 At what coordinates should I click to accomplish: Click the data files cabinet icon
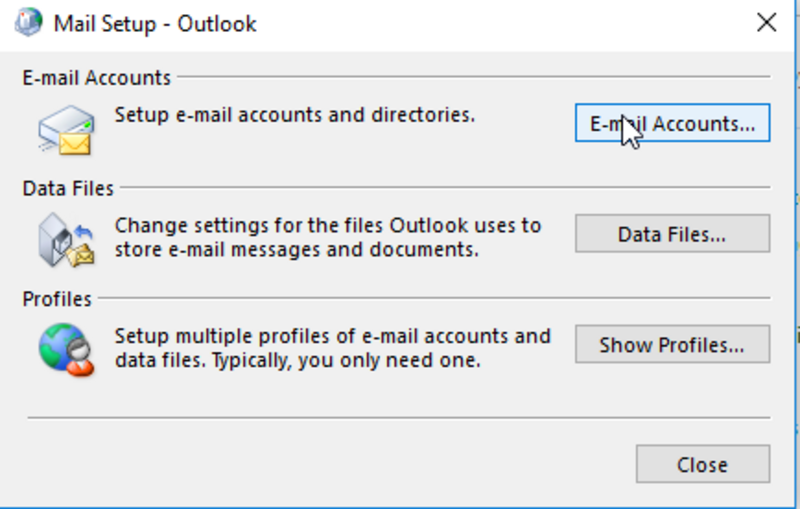pyautogui.click(x=66, y=240)
